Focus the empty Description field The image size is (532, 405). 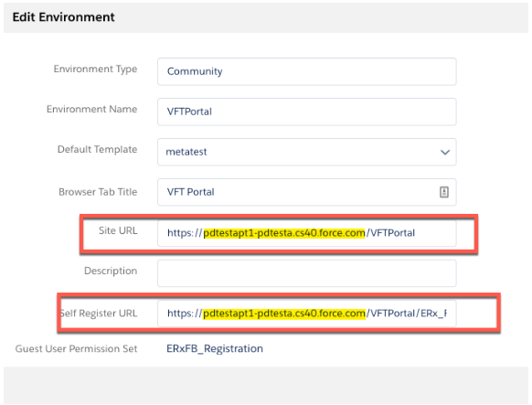pyautogui.click(x=307, y=273)
